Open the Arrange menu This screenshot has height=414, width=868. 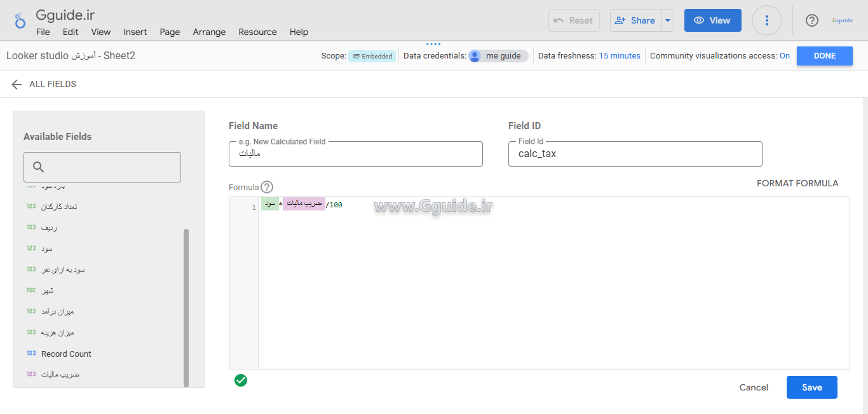[209, 32]
